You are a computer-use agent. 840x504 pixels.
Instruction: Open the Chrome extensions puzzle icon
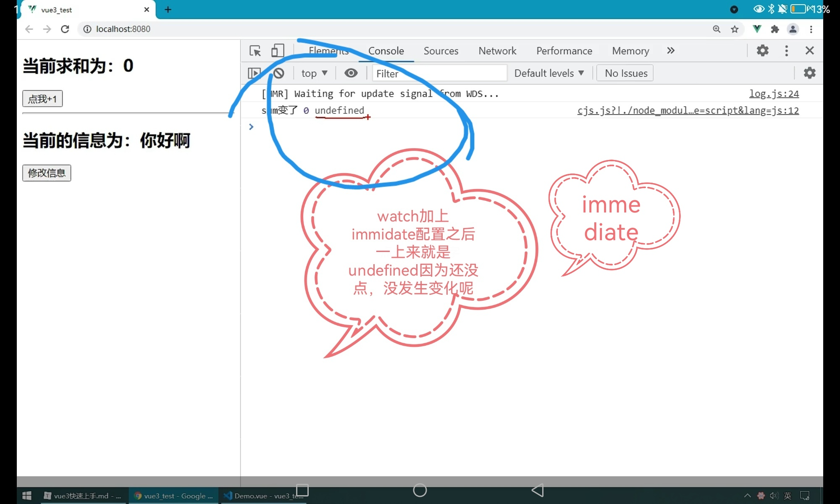(x=775, y=29)
